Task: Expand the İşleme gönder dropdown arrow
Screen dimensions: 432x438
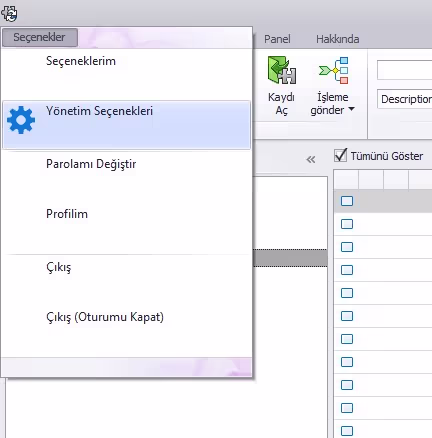Action: 351,109
